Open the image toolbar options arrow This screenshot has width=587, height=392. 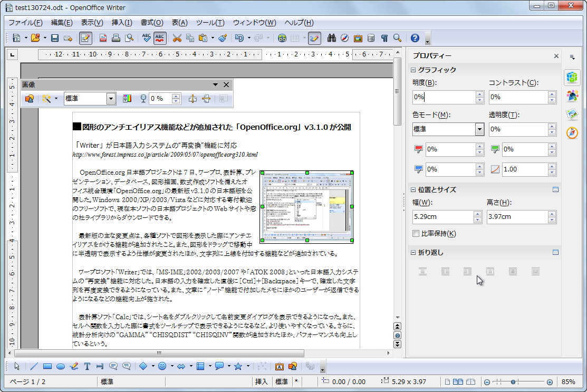pos(215,84)
